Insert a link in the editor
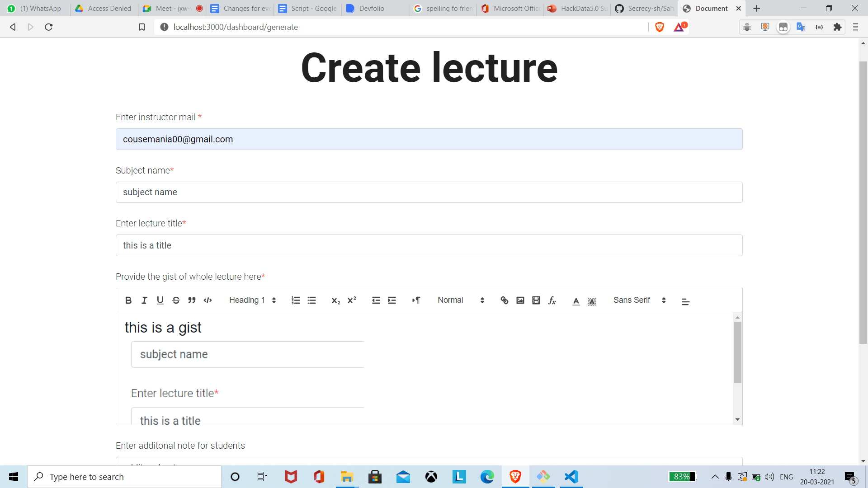Viewport: 868px width, 488px height. 505,300
